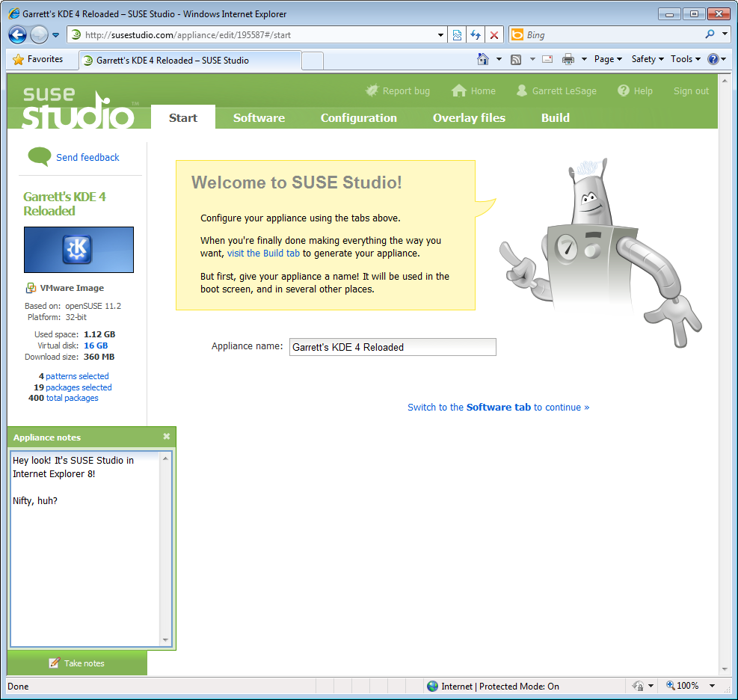The height and width of the screenshot is (700, 738).
Task: Click the page scrollbar up arrow
Action: coord(725,81)
